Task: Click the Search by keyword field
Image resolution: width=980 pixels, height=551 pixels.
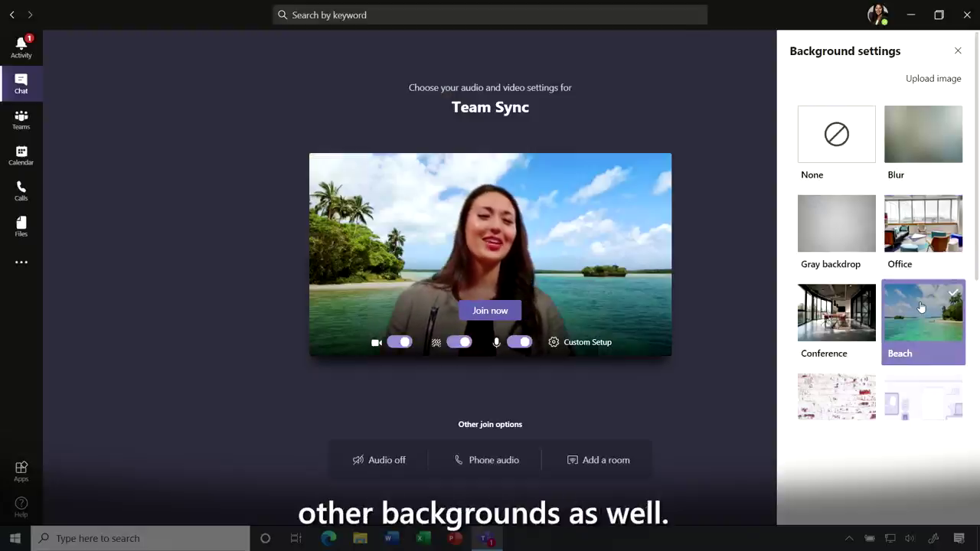Action: pyautogui.click(x=490, y=15)
